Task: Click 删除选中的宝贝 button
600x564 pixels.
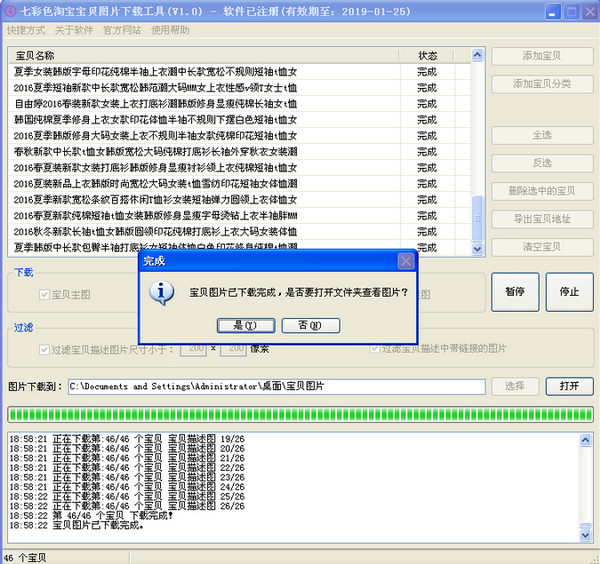Action: pos(542,191)
